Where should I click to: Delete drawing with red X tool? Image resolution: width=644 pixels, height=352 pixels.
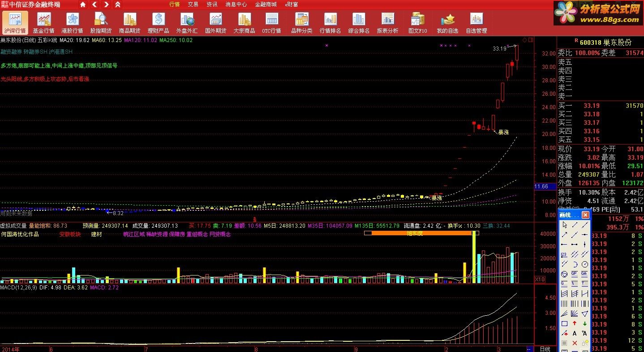[575, 343]
